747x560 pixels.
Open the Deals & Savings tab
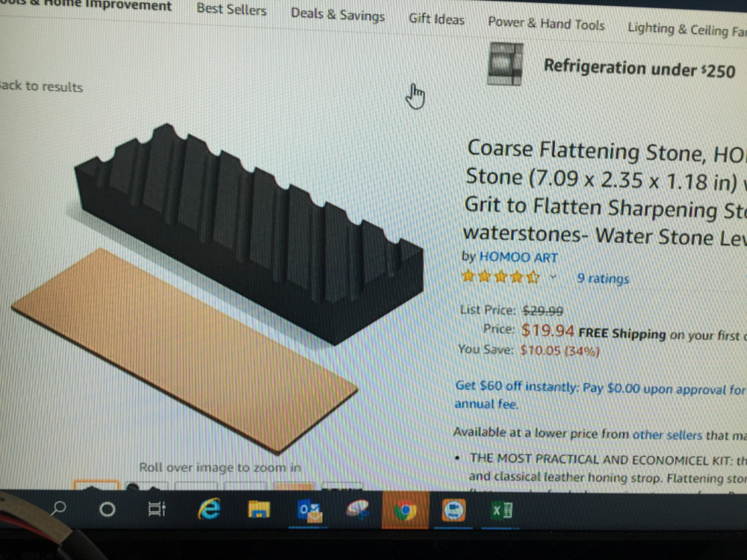pos(338,14)
